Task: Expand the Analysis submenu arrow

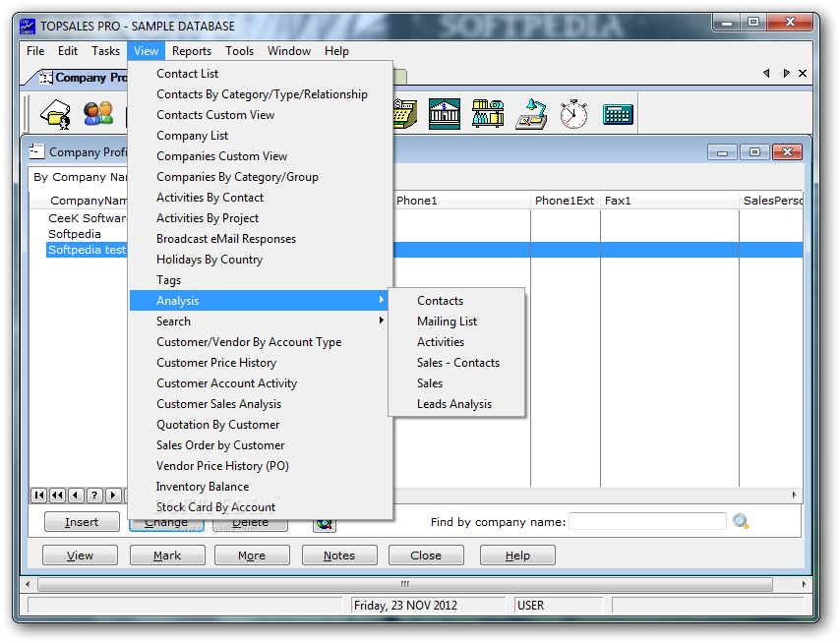Action: point(381,300)
